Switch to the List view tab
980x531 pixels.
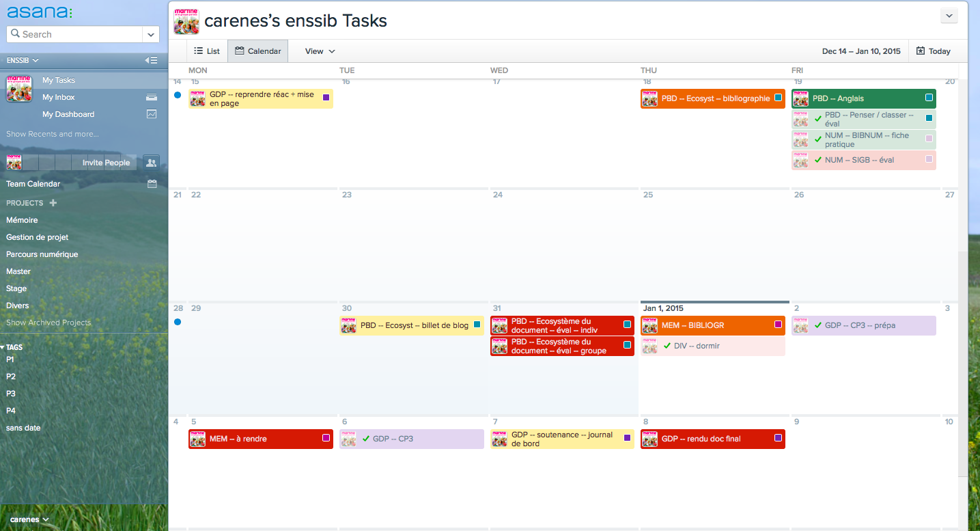tap(207, 51)
